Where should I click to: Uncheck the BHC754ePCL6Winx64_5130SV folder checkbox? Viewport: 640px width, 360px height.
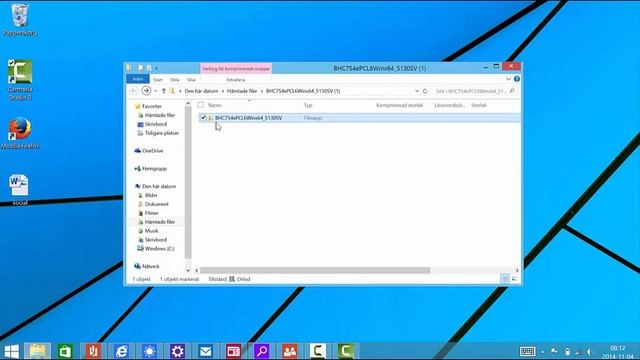click(x=203, y=118)
